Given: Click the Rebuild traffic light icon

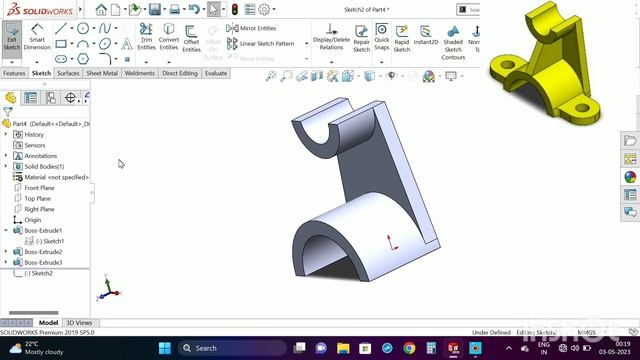Looking at the screenshot, I should click(235, 9).
